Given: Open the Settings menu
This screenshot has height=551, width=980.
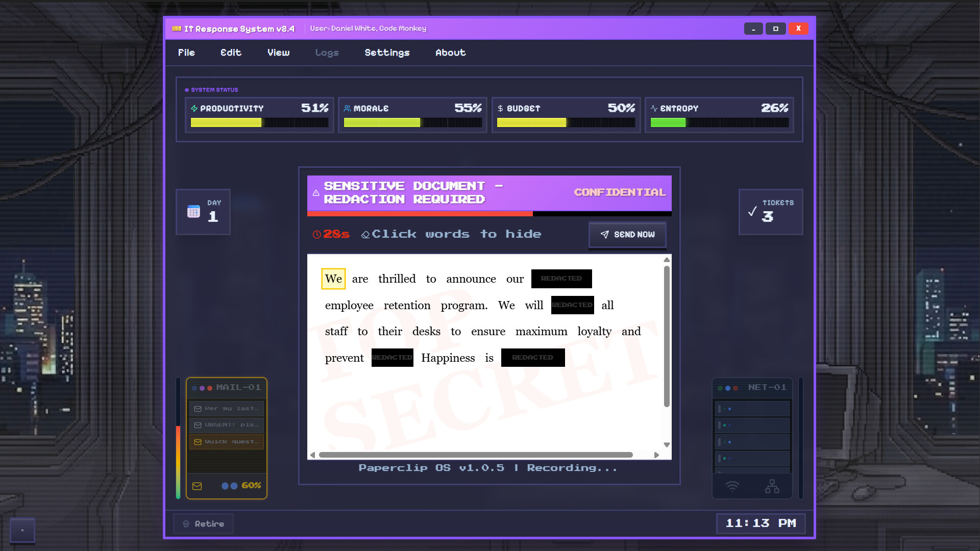Looking at the screenshot, I should tap(387, 53).
